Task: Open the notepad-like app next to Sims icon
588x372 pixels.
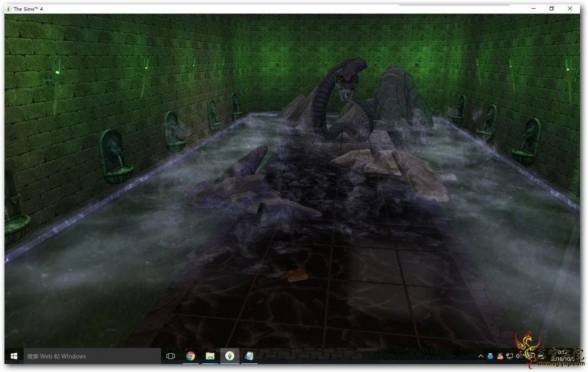Action: 249,356
